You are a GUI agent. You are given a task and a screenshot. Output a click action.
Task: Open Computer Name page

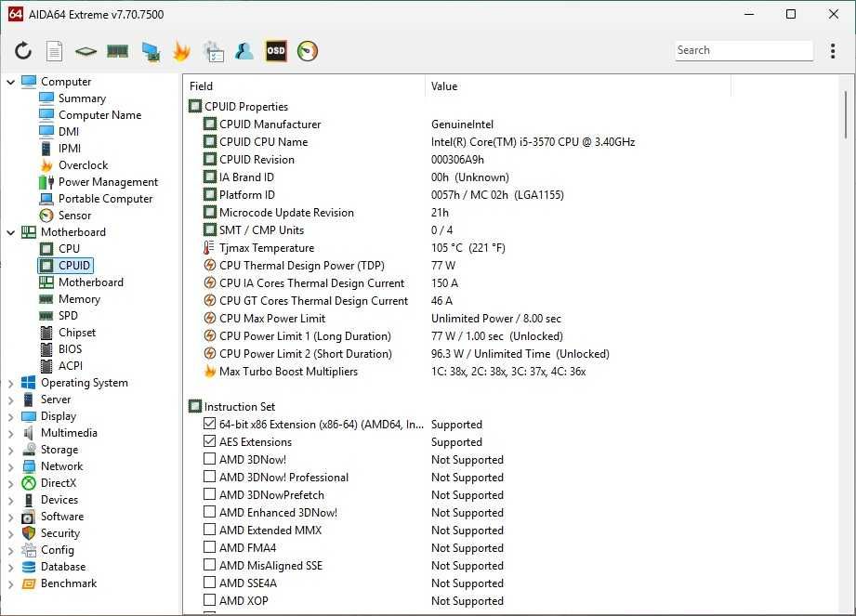tap(99, 115)
